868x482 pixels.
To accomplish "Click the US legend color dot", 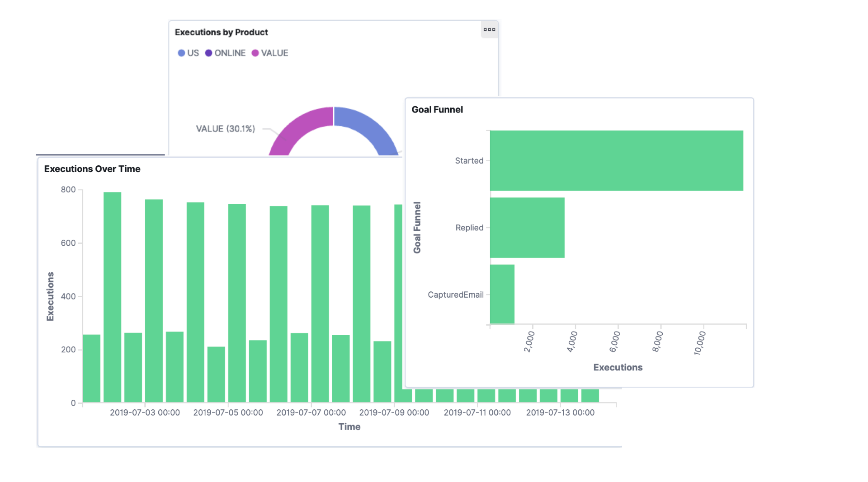I will (181, 53).
